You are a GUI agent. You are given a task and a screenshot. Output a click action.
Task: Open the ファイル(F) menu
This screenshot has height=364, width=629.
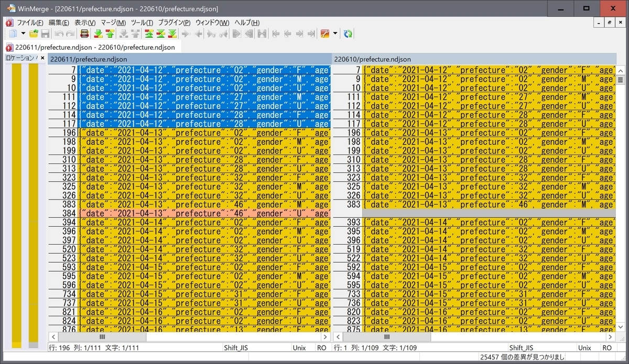[29, 23]
